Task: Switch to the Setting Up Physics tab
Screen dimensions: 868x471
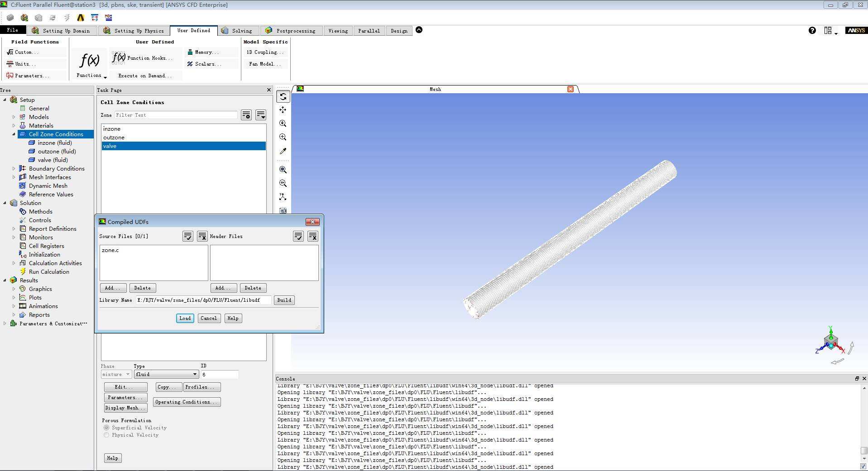Action: 134,30
